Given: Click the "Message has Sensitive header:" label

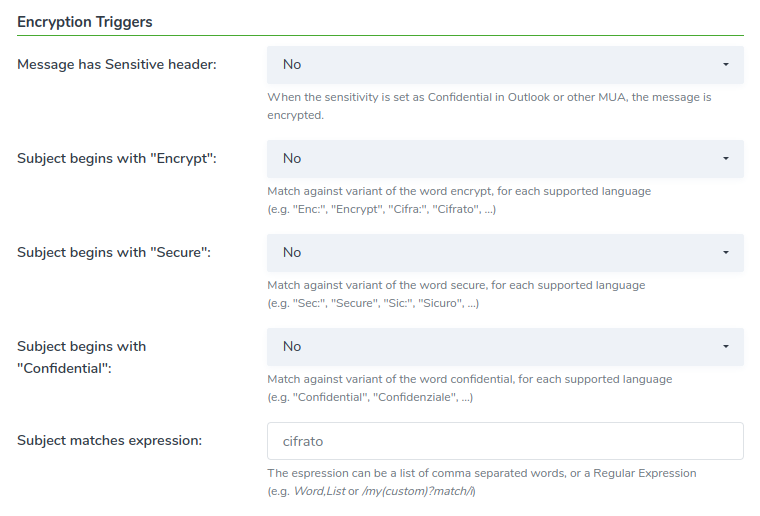Looking at the screenshot, I should point(117,64).
